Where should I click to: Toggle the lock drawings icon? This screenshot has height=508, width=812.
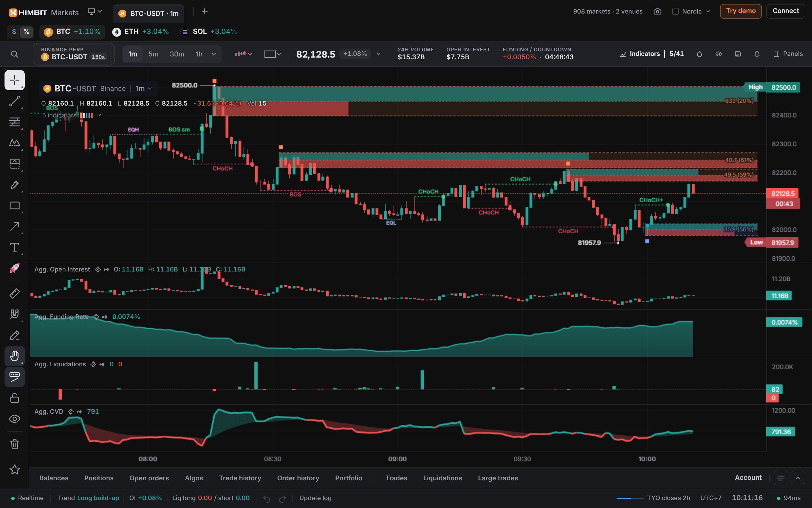14,398
